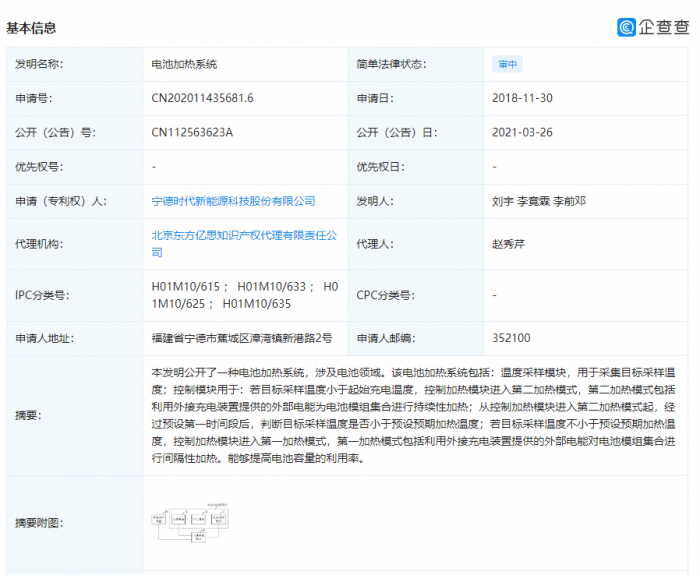Click IPC code H01M10/633

click(x=273, y=287)
